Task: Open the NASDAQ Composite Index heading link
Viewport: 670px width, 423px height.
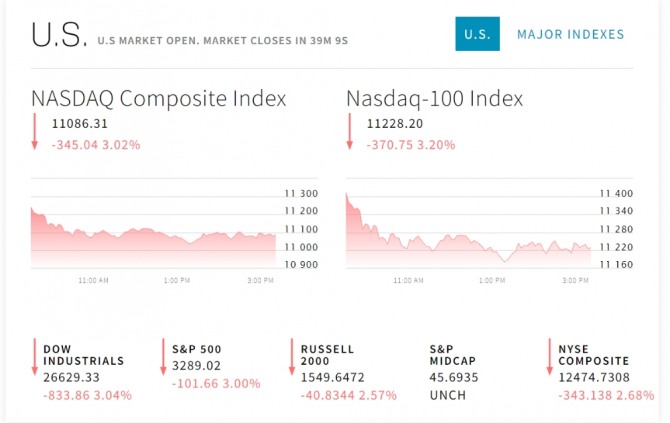Action: (159, 99)
